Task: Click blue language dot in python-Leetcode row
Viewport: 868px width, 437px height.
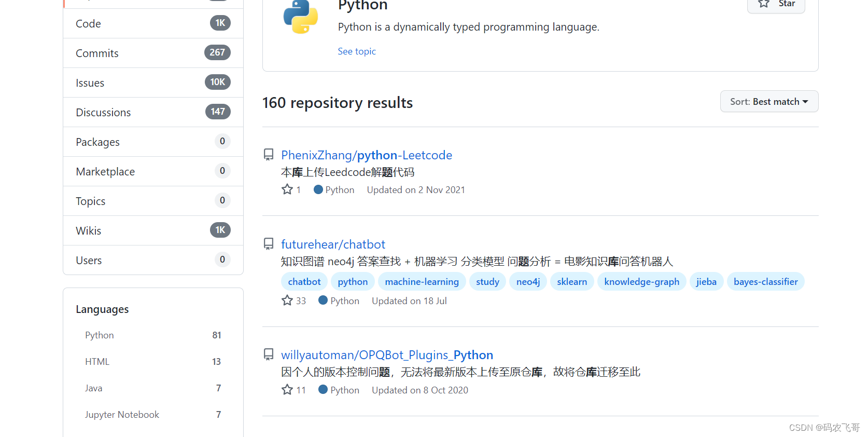Action: [x=318, y=189]
